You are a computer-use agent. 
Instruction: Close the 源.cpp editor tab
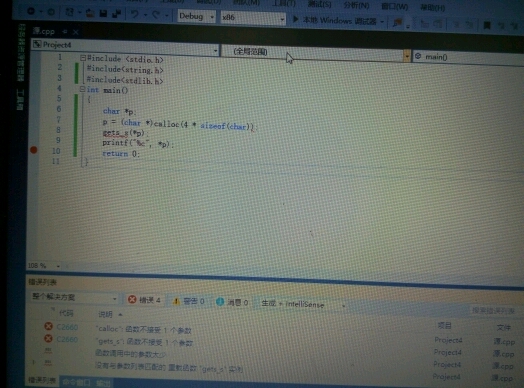point(76,32)
